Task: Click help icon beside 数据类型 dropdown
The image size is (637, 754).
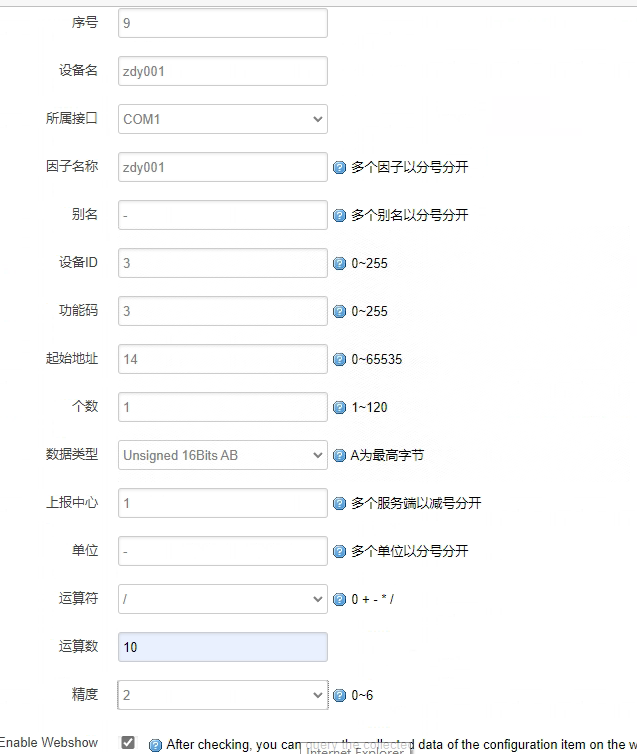Action: tap(340, 456)
